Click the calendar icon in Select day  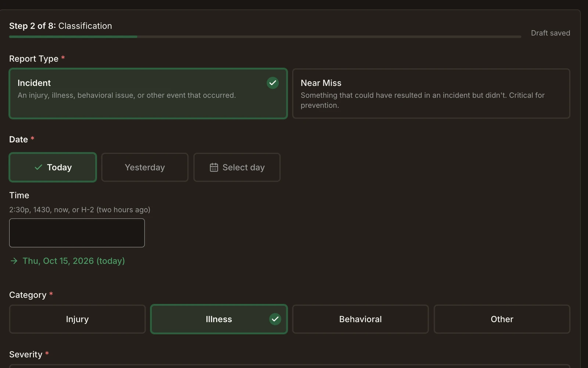214,167
